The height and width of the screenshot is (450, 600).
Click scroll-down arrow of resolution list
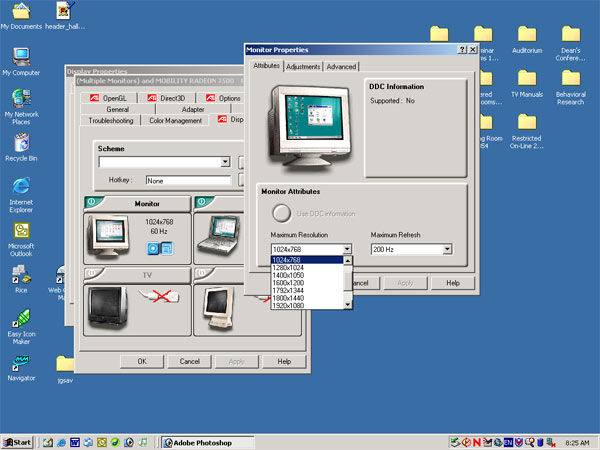(x=347, y=305)
